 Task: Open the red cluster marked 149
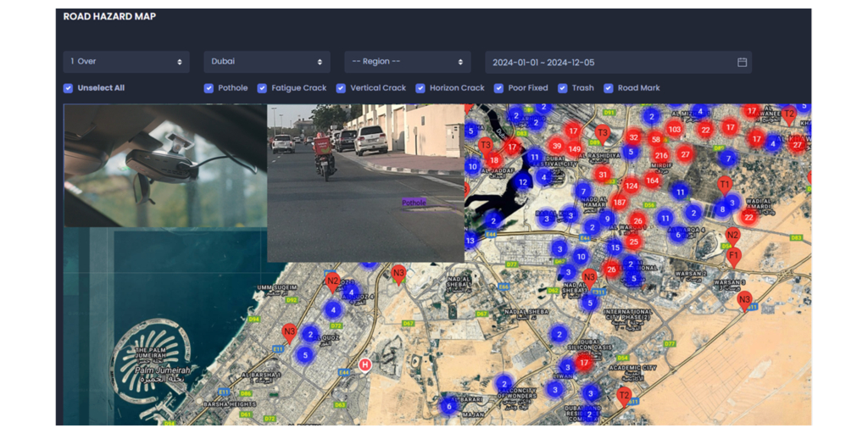click(x=575, y=149)
